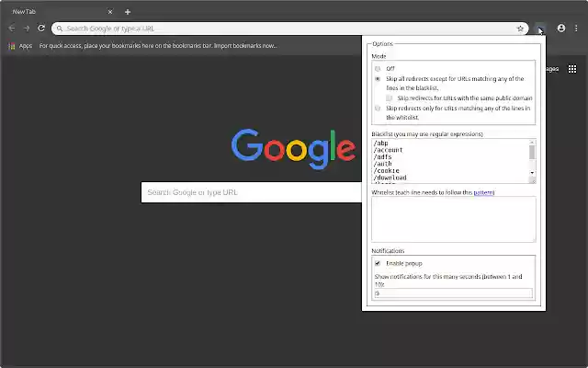
Task: Click Import bookmarks now link
Action: coord(245,46)
